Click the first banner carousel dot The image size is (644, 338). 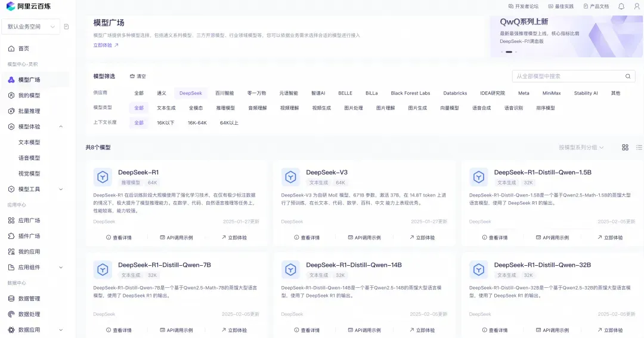coord(502,52)
